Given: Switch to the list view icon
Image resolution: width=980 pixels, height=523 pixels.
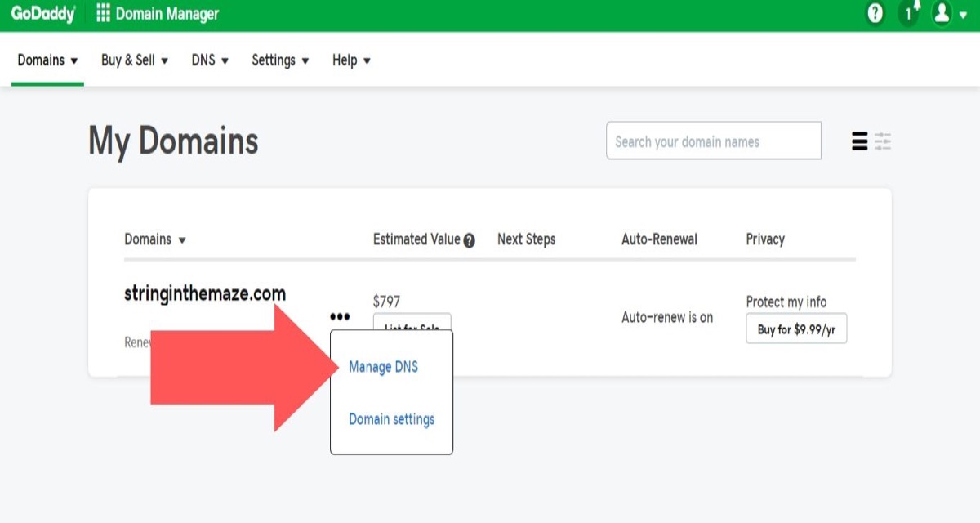Looking at the screenshot, I should click(859, 141).
